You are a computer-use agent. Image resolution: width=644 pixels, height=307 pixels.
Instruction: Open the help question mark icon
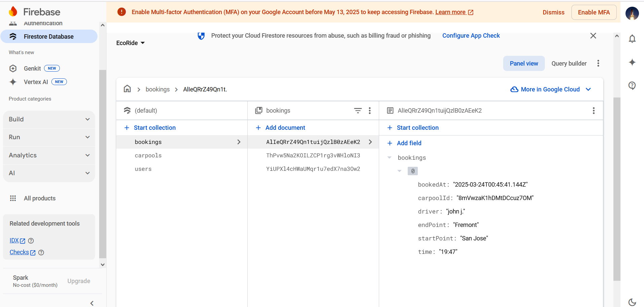[632, 85]
